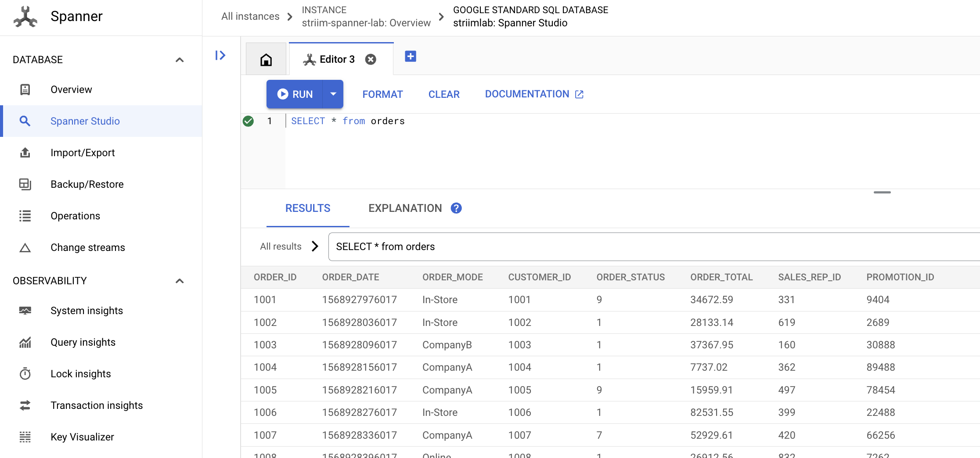
Task: Open Lock insights page
Action: tap(101, 374)
